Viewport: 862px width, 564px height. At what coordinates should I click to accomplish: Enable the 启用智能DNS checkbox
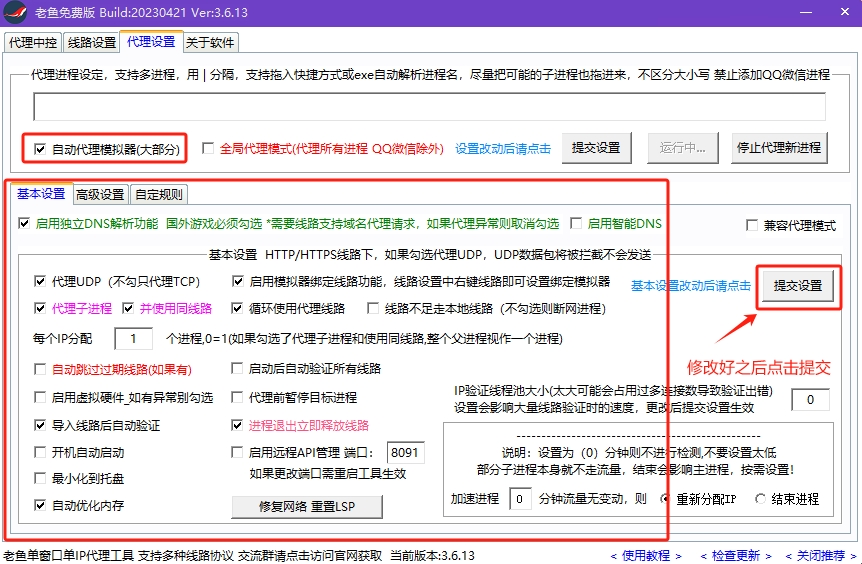[576, 223]
